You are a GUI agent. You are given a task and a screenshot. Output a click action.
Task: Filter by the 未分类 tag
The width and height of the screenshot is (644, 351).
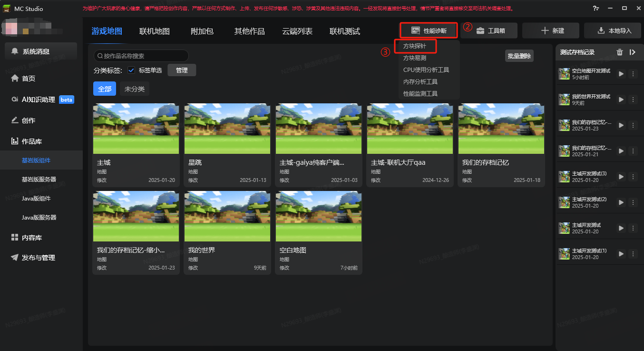[x=135, y=89]
